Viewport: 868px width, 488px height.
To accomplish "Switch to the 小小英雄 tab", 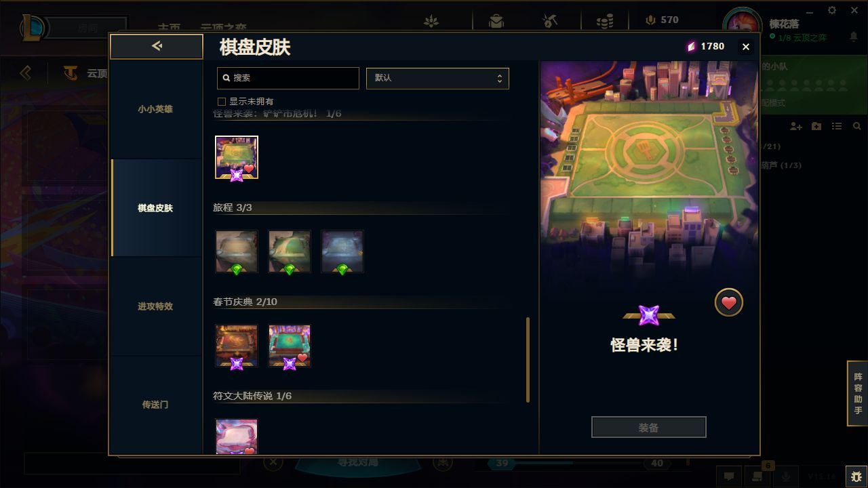I will click(x=155, y=109).
